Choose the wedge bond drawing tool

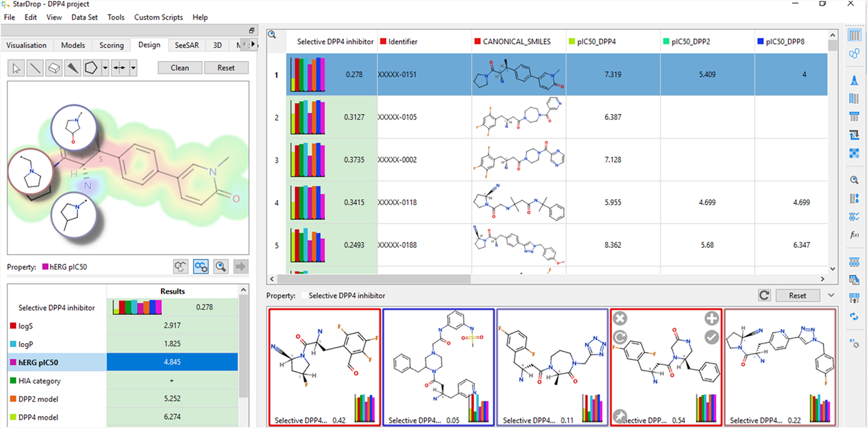pos(73,68)
